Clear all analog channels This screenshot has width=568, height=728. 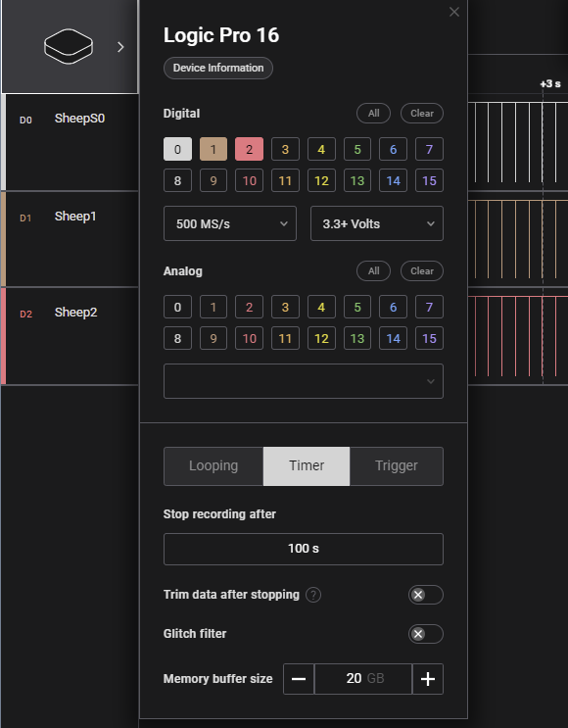[x=422, y=271]
